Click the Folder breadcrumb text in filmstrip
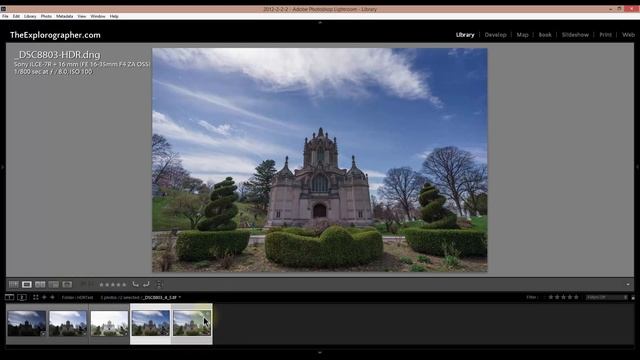The image size is (640, 360). coord(77,298)
